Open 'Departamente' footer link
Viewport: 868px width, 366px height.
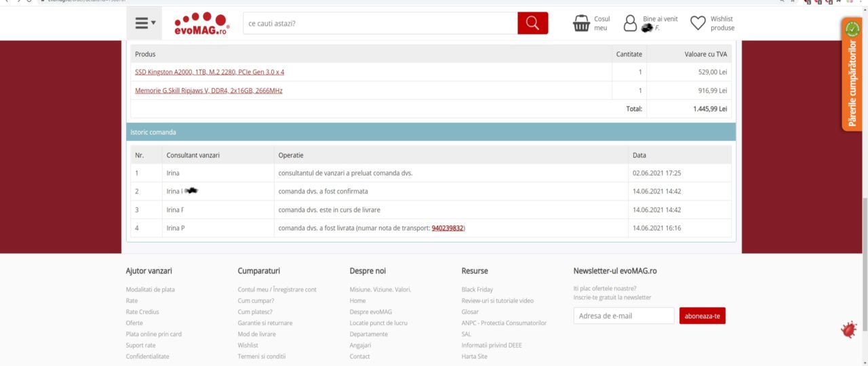369,334
